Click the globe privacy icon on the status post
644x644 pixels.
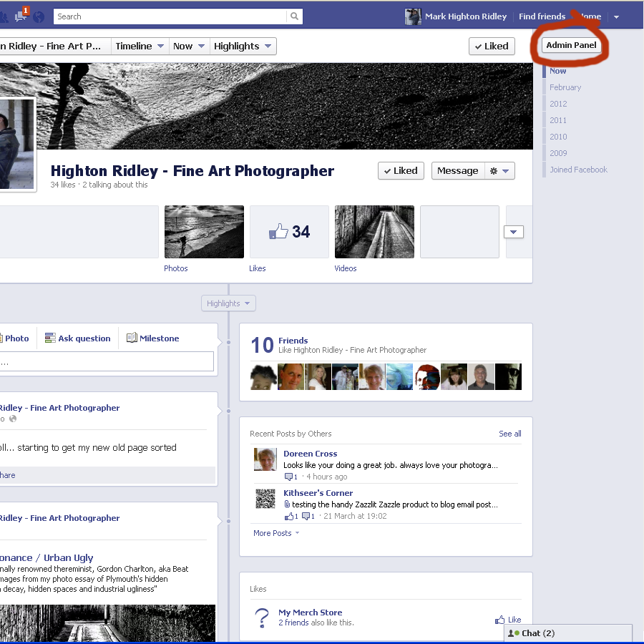pos(13,419)
